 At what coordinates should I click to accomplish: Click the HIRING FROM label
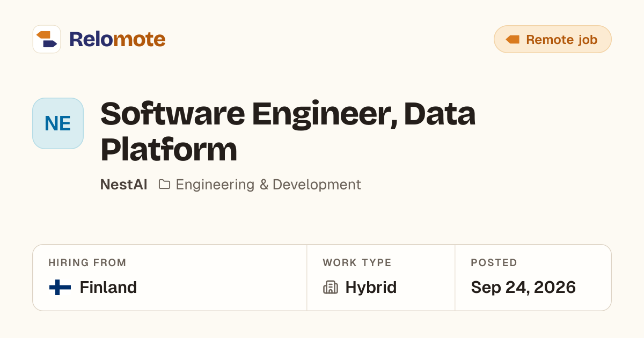tap(87, 263)
